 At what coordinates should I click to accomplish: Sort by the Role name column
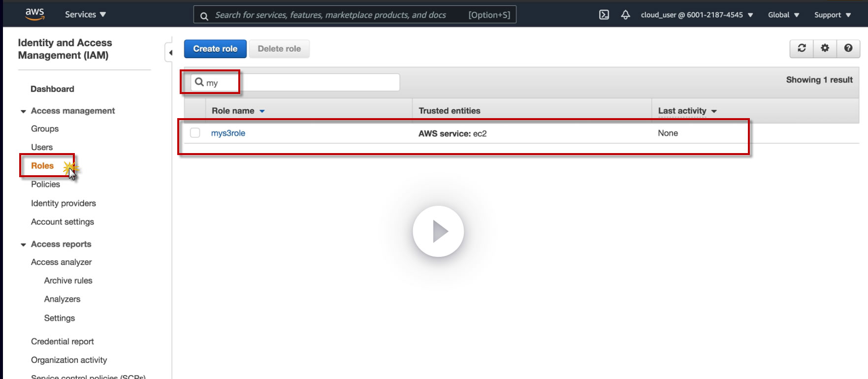tap(238, 111)
